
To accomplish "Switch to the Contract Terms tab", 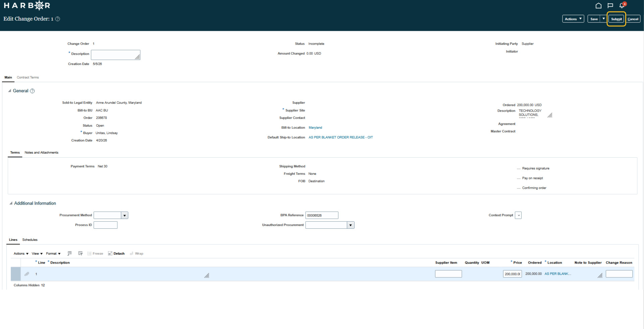I will click(28, 77).
